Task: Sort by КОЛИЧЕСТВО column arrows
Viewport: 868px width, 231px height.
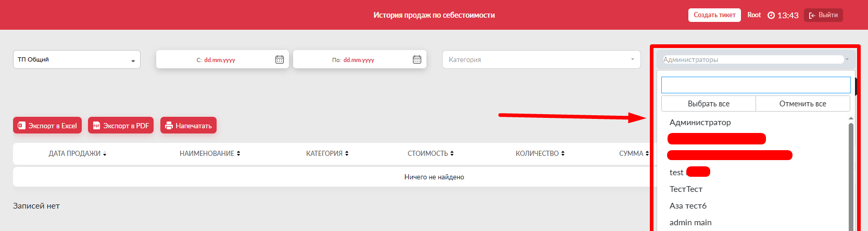Action: click(563, 154)
